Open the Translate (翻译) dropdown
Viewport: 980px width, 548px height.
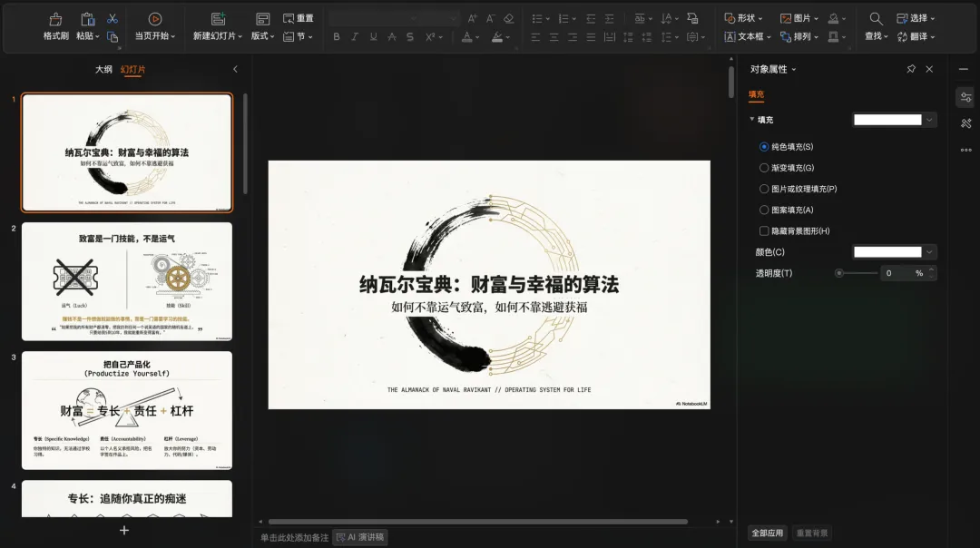(933, 37)
